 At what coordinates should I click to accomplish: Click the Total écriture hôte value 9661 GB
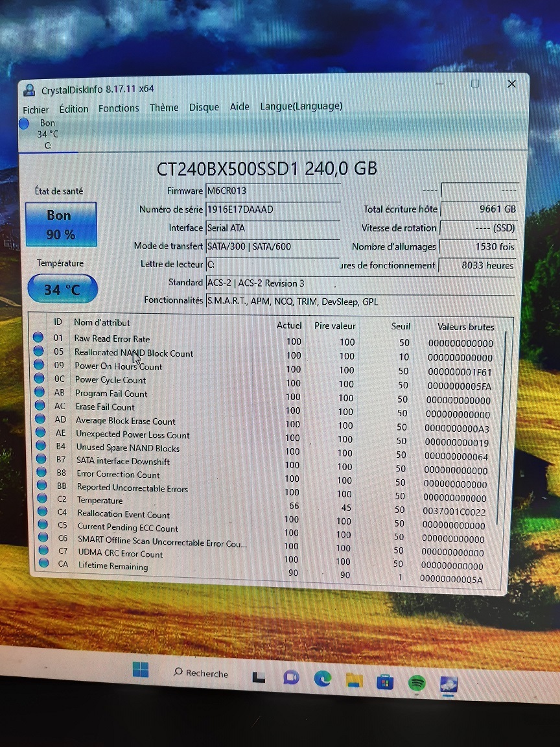479,209
